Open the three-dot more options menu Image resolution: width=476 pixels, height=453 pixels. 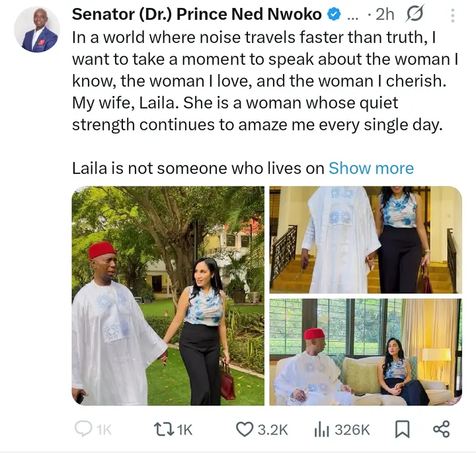tap(452, 15)
